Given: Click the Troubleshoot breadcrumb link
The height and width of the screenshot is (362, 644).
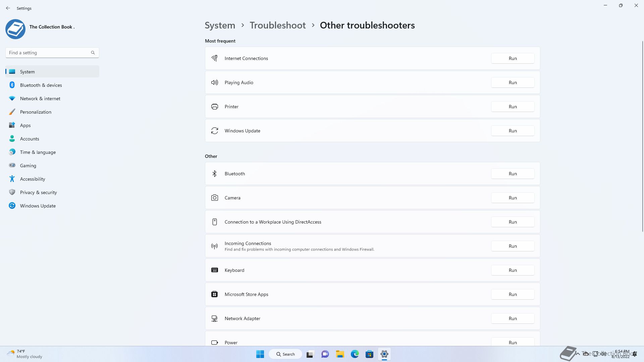Looking at the screenshot, I should (x=278, y=25).
